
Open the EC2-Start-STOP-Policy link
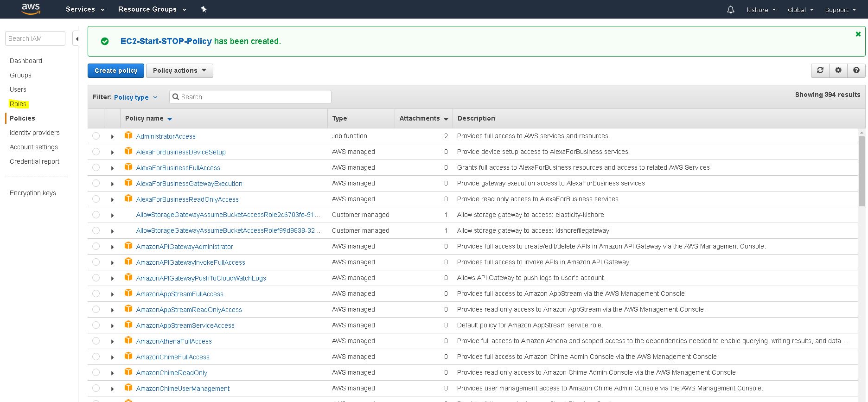pos(166,41)
